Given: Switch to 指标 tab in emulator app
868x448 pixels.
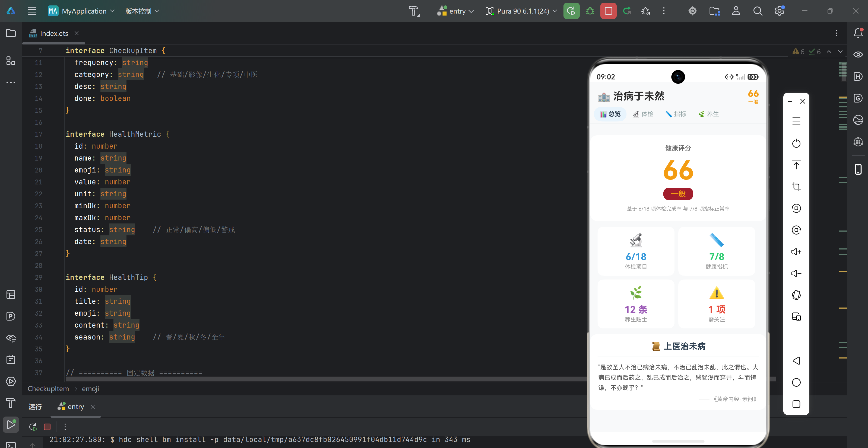Looking at the screenshot, I should pyautogui.click(x=676, y=114).
